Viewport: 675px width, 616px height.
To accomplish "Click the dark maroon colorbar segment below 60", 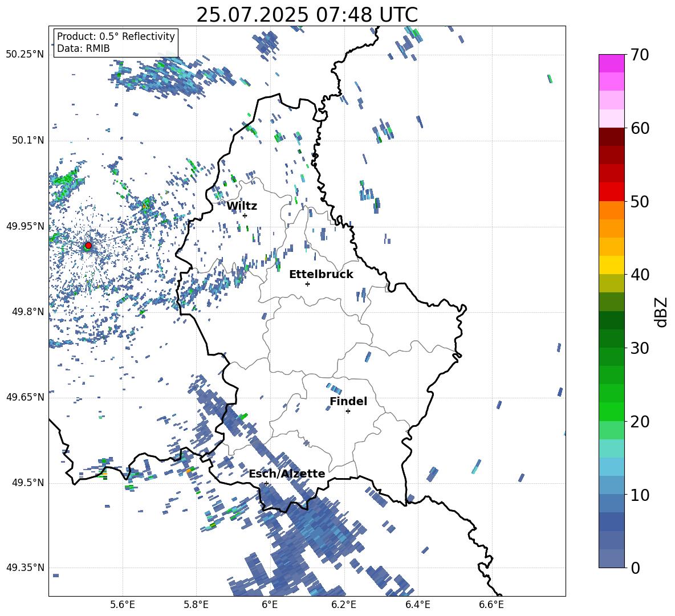I will (611, 137).
